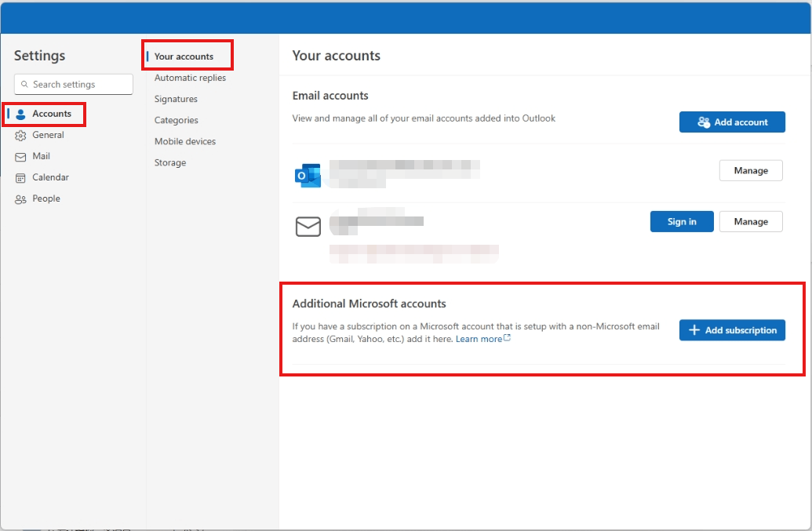Click the envelope icon beside second account
This screenshot has height=531, width=812.
click(308, 226)
